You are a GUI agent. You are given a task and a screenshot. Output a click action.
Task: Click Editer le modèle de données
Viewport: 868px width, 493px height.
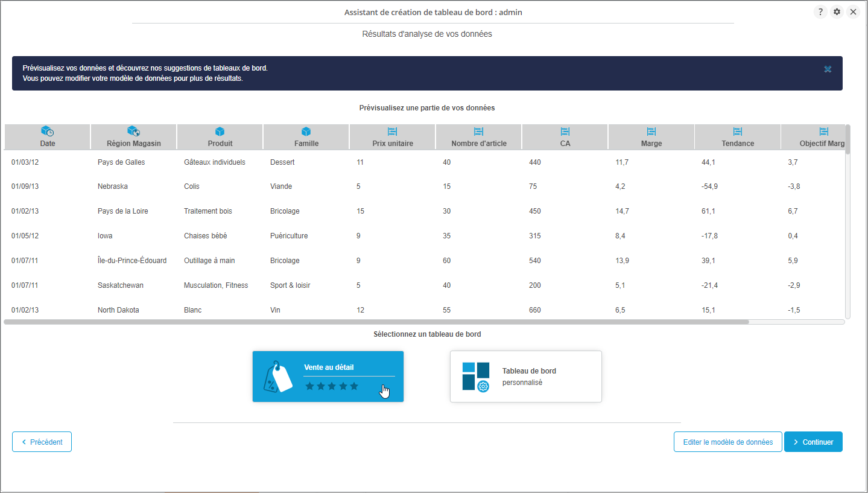coord(727,442)
